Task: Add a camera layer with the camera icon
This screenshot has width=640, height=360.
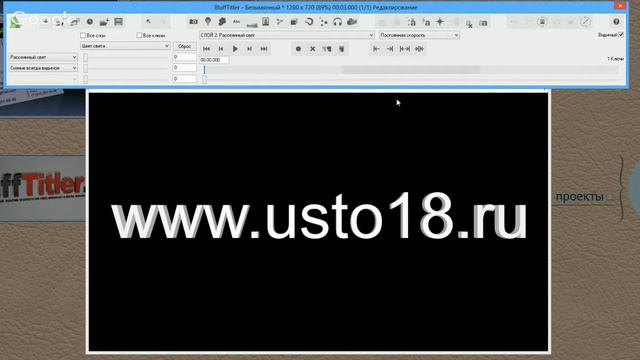Action: 193,22
